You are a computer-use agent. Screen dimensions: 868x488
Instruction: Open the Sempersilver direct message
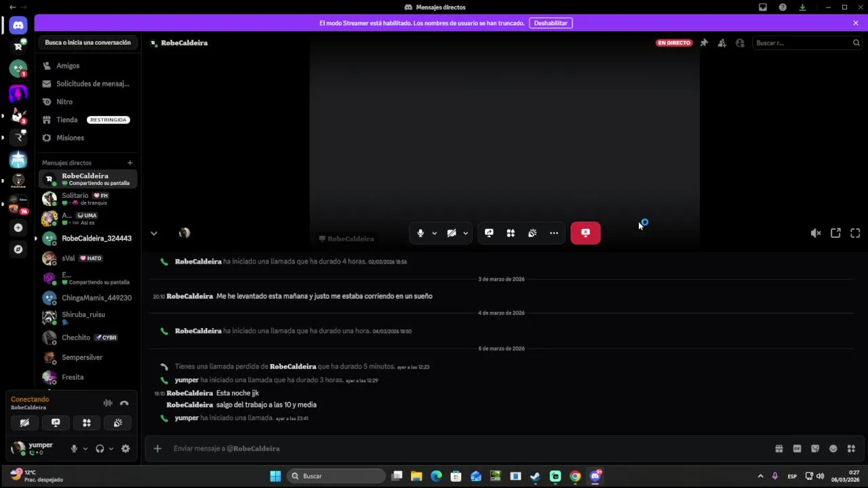point(88,357)
